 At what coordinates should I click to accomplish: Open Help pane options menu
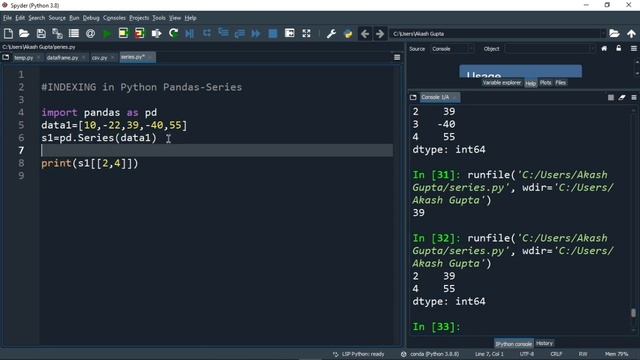point(633,49)
